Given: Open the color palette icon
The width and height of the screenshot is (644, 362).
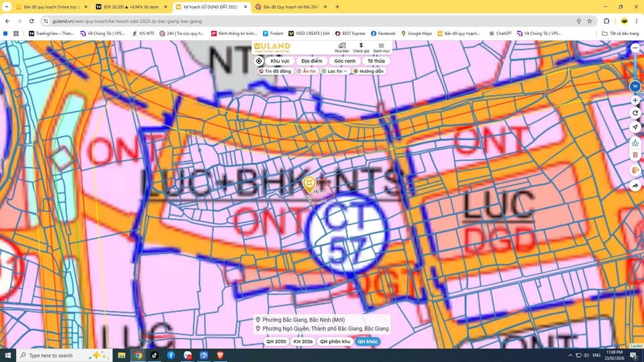Looking at the screenshot, I should pyautogui.click(x=635, y=170).
